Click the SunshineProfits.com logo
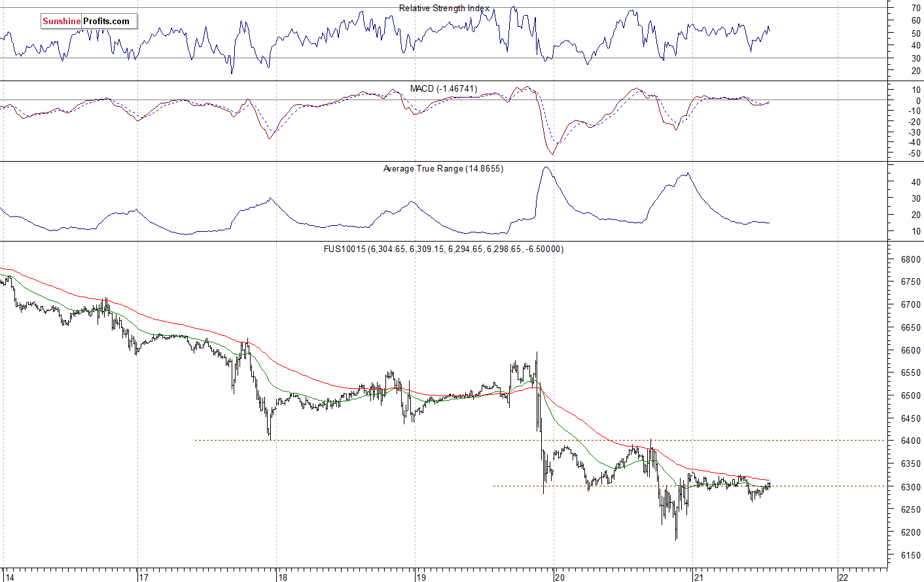This screenshot has width=924, height=582. (89, 21)
